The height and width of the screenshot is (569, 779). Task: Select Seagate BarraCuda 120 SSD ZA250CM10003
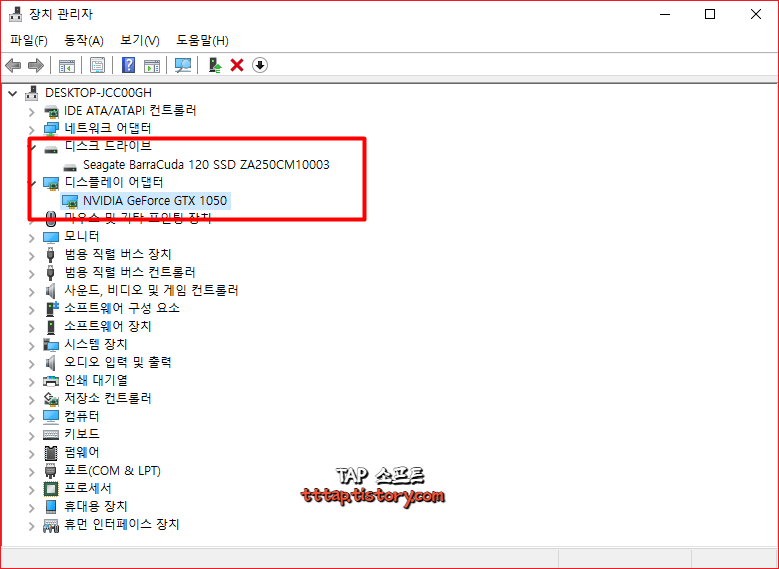pyautogui.click(x=206, y=164)
